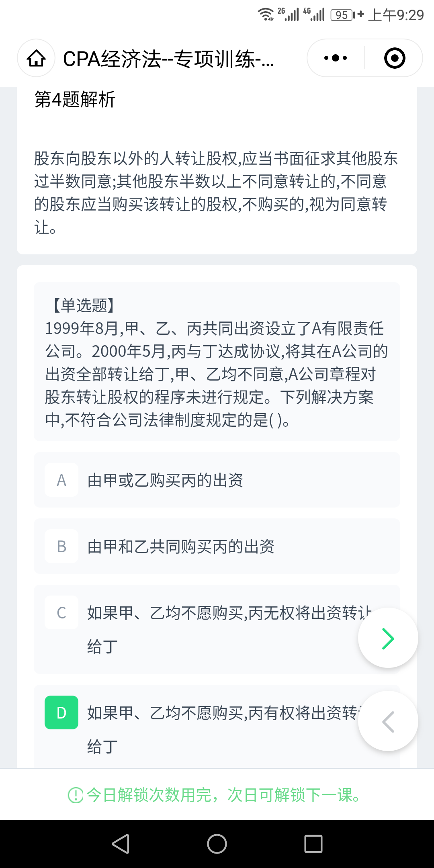Go to next question with green arrow

pos(388,638)
